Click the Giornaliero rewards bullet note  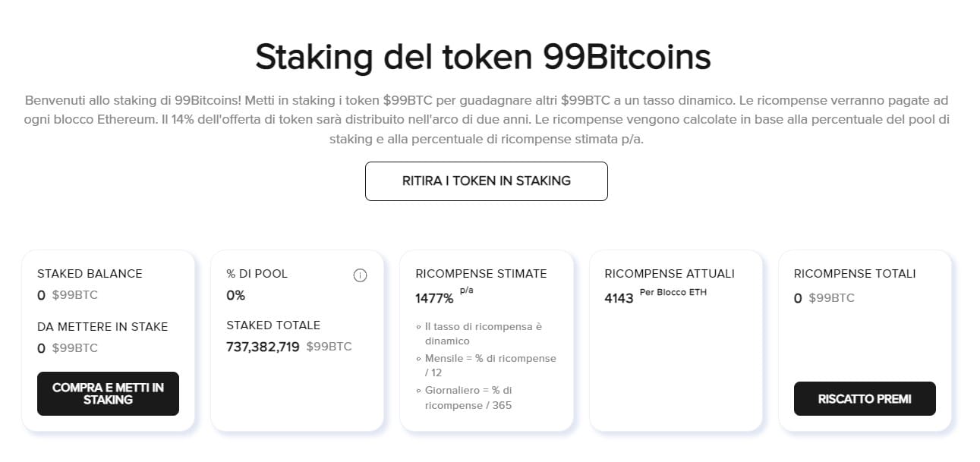465,398
